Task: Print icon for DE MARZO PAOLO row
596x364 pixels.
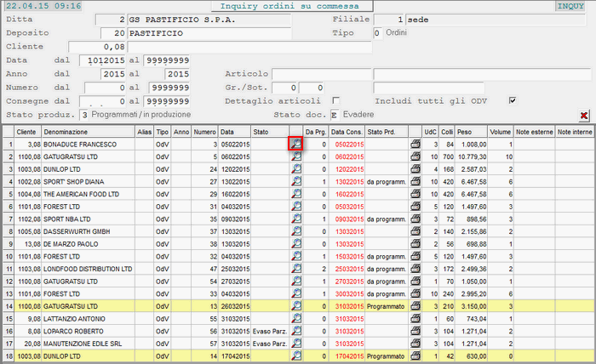Action: [415, 244]
